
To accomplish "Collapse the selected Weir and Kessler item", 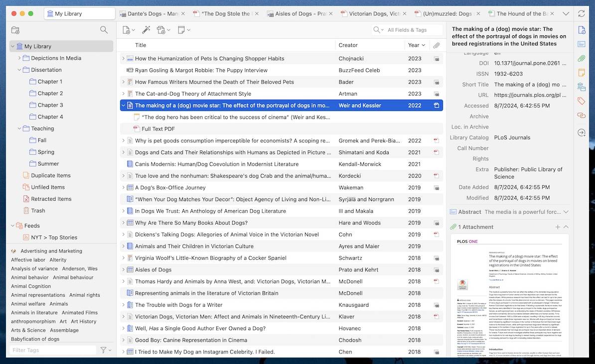I will coord(123,106).
